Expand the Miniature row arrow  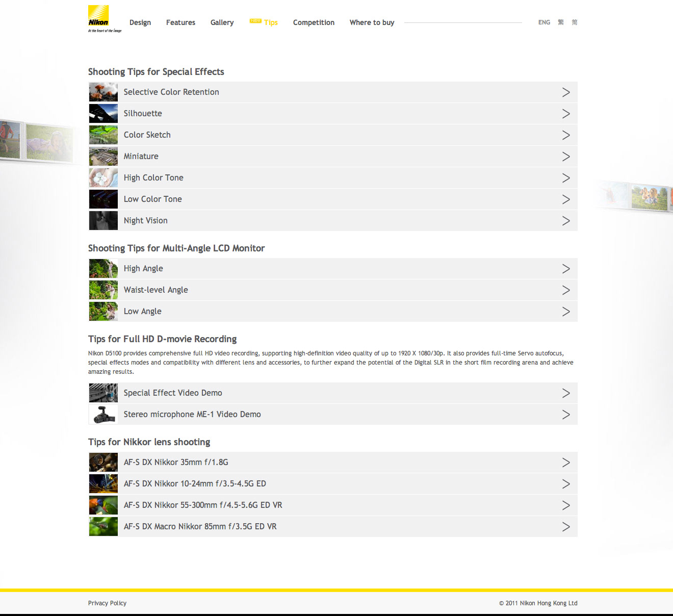[566, 157]
